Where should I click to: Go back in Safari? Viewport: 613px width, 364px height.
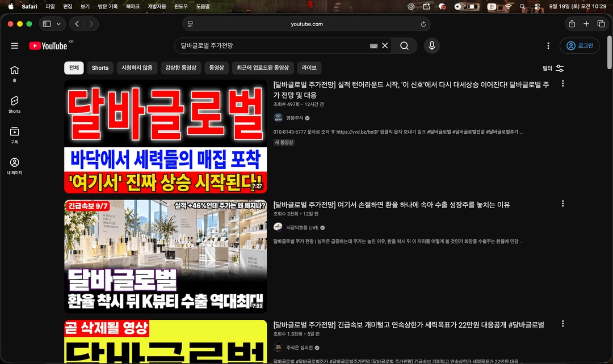point(77,24)
